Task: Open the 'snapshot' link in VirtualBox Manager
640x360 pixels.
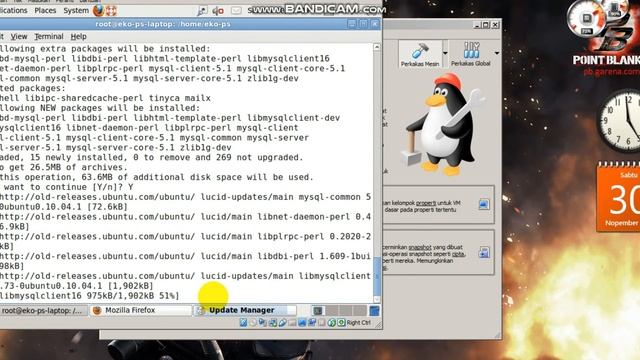Action: click(420, 247)
